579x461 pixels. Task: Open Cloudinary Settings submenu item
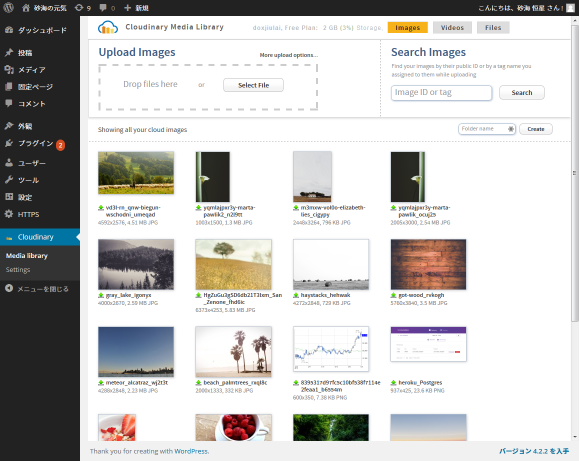(18, 270)
